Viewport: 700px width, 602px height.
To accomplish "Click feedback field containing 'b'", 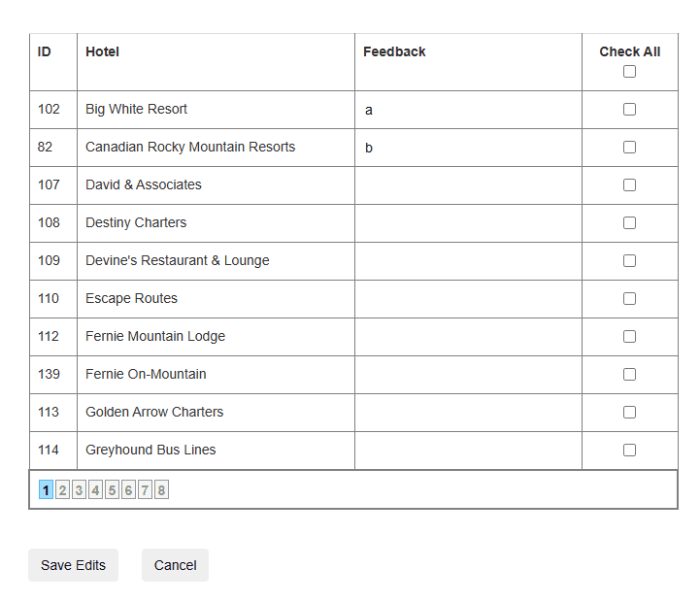I will pos(467,148).
